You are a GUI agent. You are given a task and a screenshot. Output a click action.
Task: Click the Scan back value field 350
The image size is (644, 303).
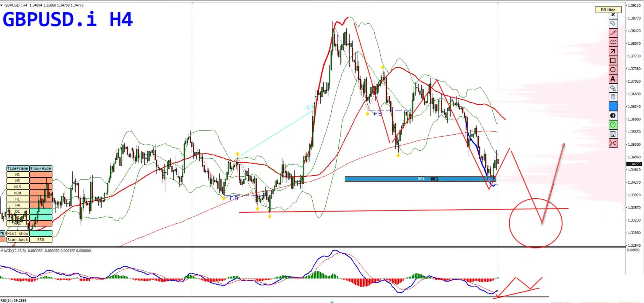pos(41,239)
